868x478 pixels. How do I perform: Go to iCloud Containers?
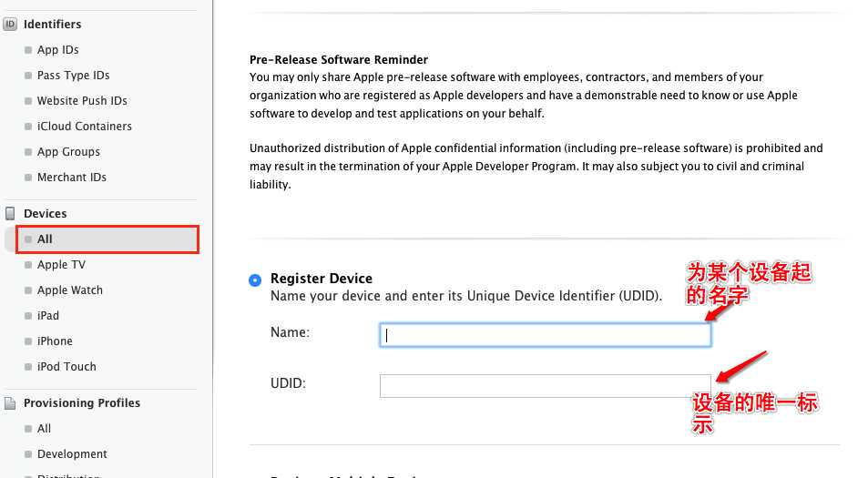coord(84,127)
